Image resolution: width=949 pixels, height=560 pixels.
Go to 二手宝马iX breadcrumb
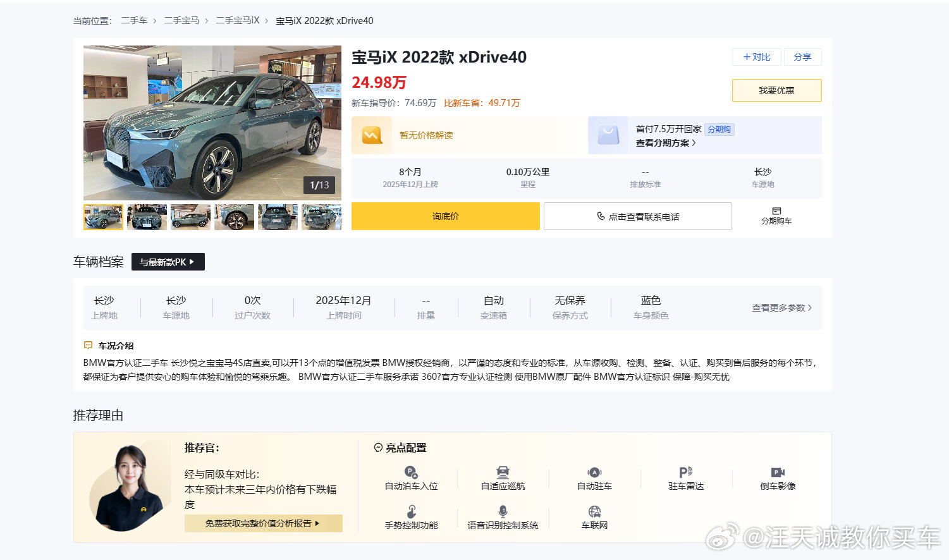click(237, 21)
